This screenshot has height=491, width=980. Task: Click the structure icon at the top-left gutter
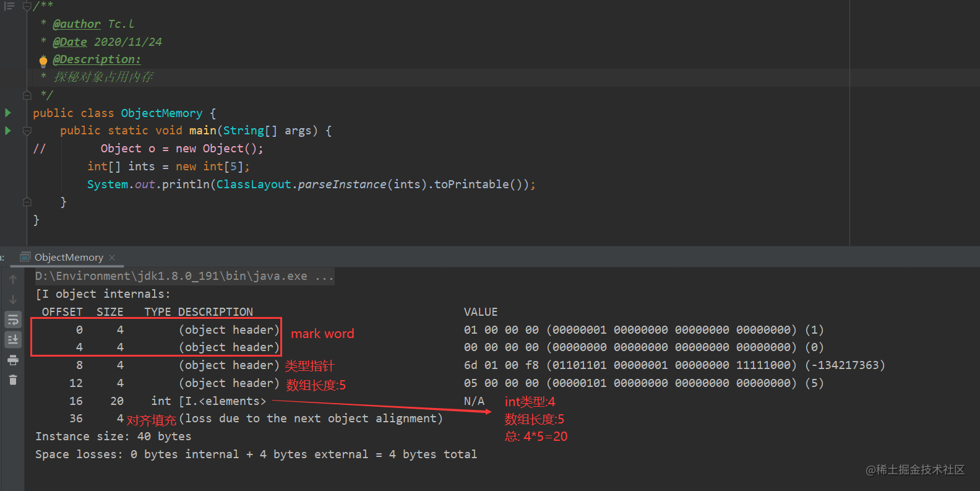pyautogui.click(x=9, y=6)
